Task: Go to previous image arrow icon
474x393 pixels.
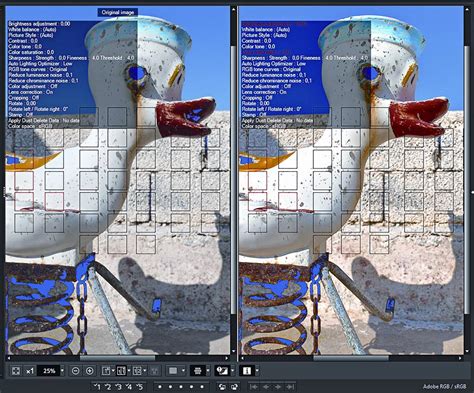Action: (266, 387)
